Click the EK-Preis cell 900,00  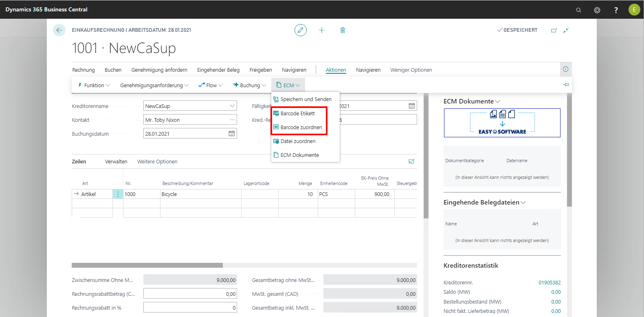(x=374, y=194)
